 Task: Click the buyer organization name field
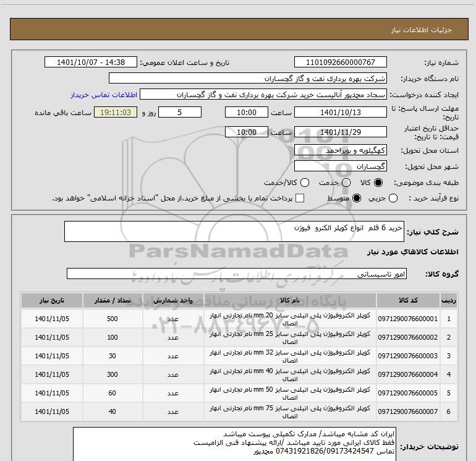pyautogui.click(x=248, y=78)
